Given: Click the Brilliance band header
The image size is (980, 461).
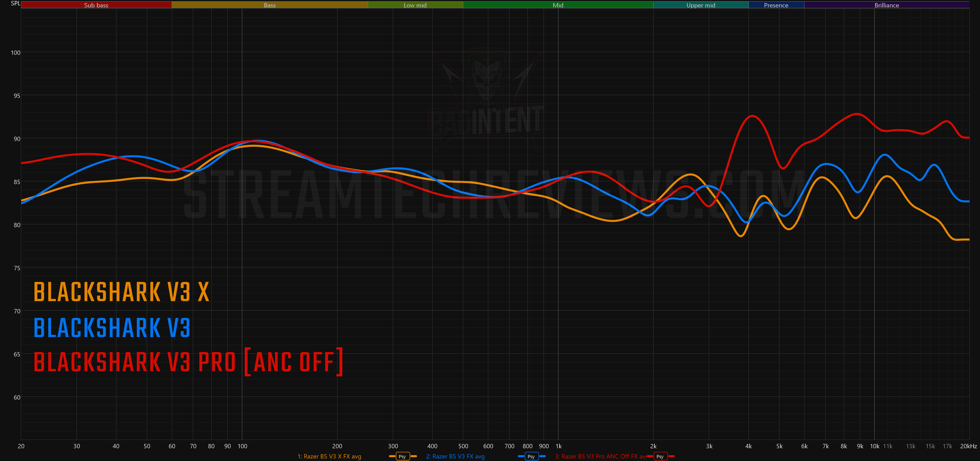Looking at the screenshot, I should tap(887, 5).
